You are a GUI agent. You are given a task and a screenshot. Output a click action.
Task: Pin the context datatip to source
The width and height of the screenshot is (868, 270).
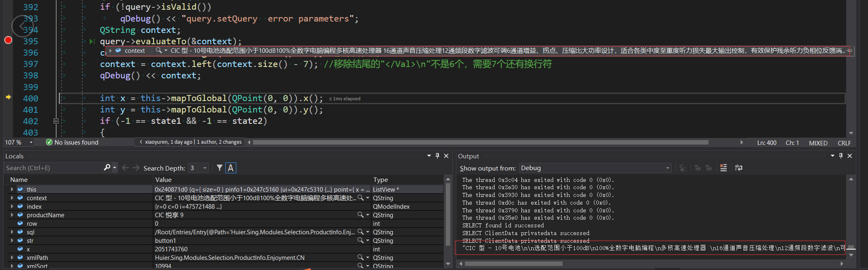pyautogui.click(x=849, y=51)
